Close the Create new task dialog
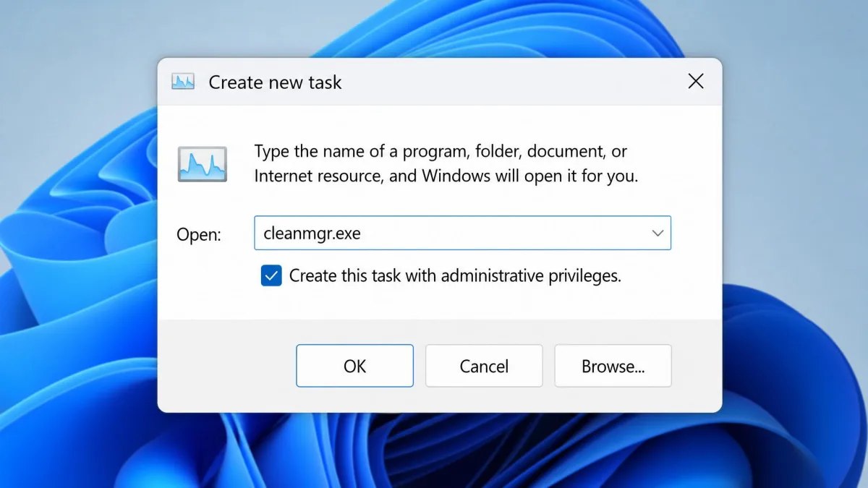Viewport: 868px width, 488px height. coord(696,81)
